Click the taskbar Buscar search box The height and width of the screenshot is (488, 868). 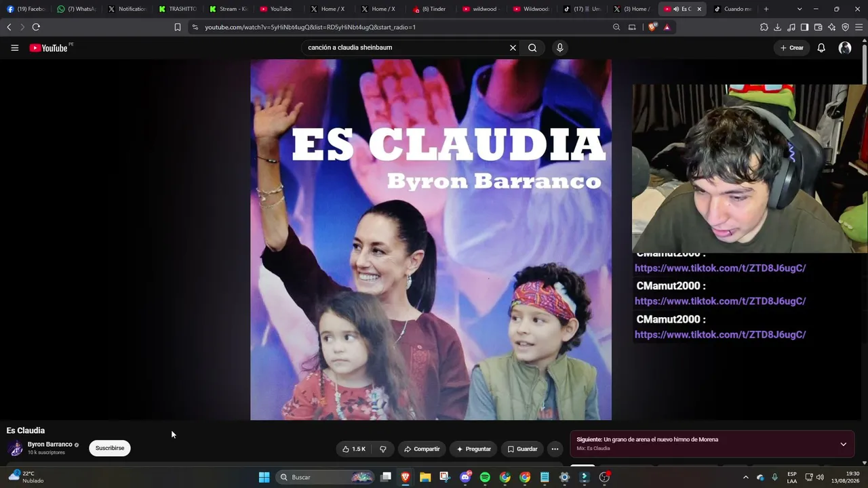coord(326,477)
